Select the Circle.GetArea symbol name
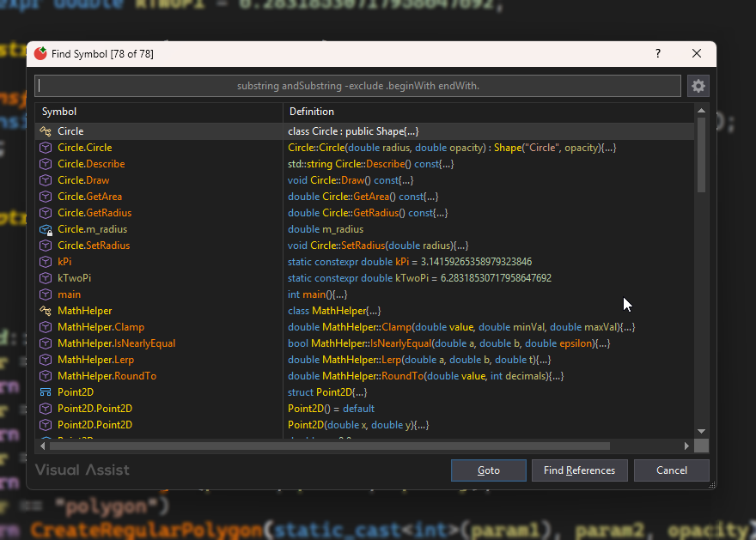 point(89,197)
